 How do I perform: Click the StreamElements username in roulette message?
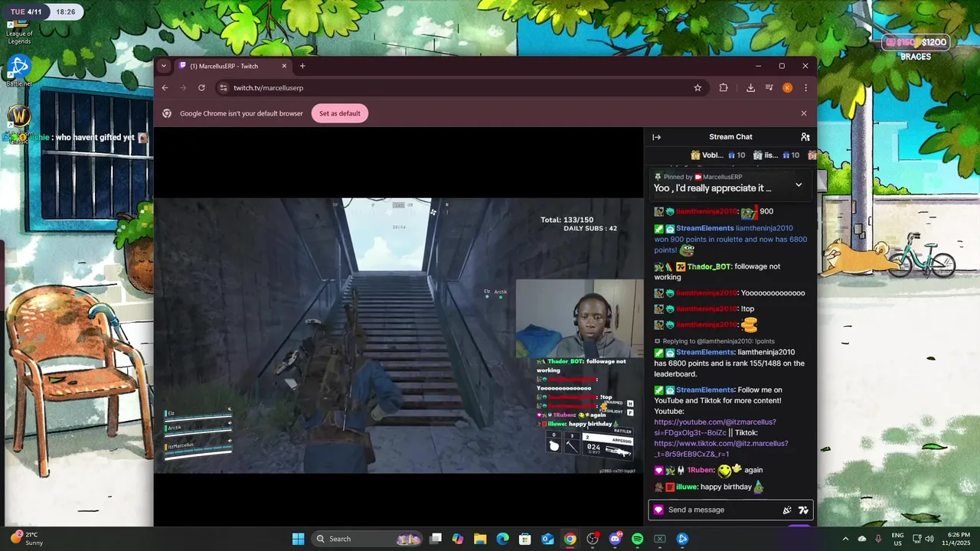point(705,228)
